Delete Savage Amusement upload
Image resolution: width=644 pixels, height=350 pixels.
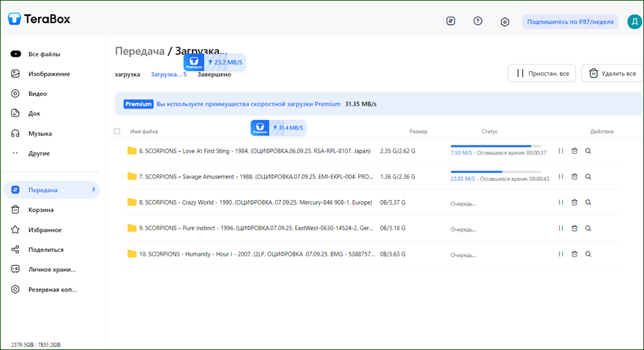click(x=574, y=176)
